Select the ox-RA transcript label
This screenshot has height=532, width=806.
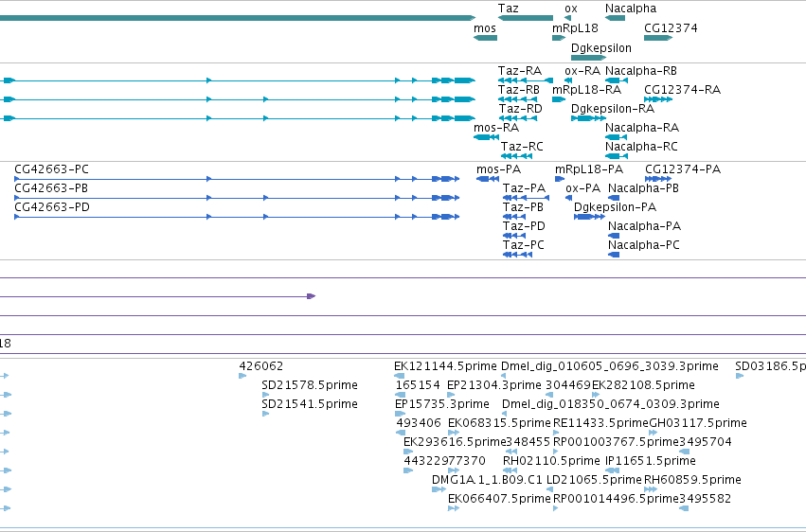point(582,71)
